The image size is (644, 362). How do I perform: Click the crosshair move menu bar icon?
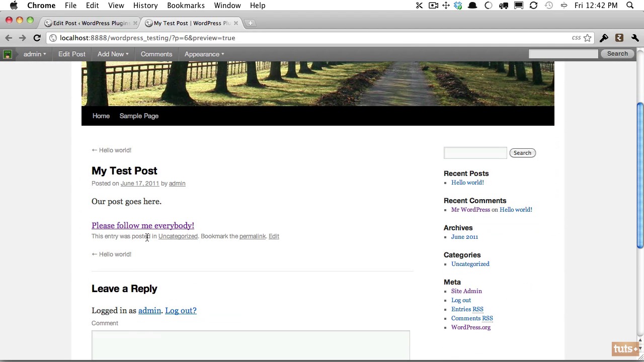pyautogui.click(x=446, y=6)
